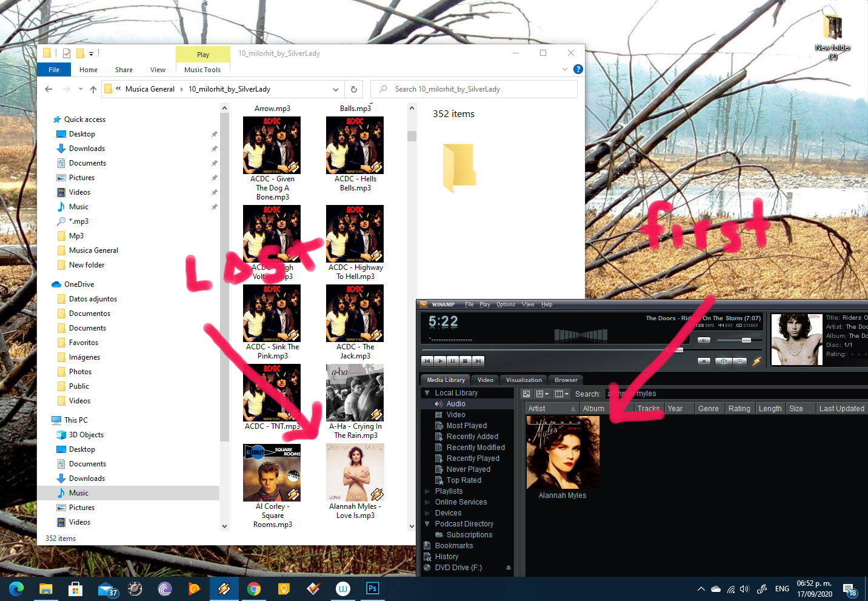
Task: Switch to Winamp's Visualization tab
Action: [x=522, y=380]
